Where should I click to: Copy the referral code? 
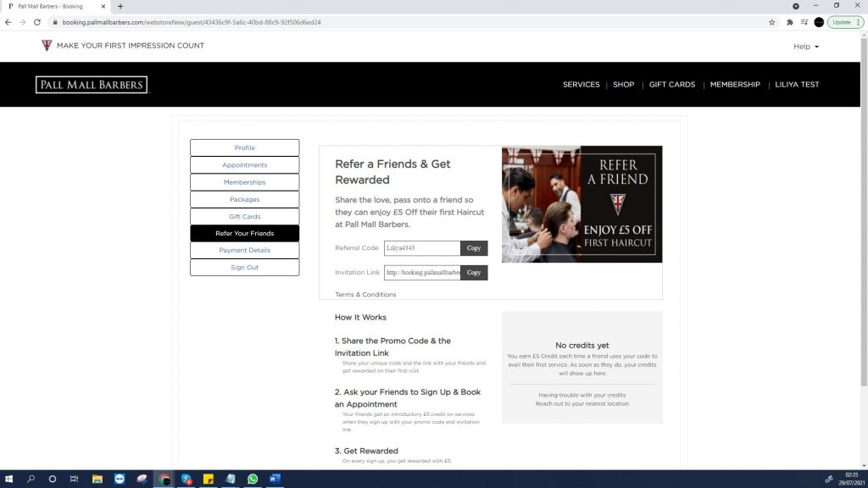474,248
